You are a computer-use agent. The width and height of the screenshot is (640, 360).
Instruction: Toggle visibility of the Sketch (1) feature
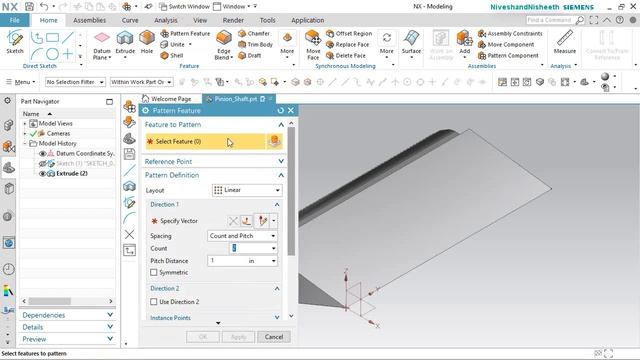42,164
